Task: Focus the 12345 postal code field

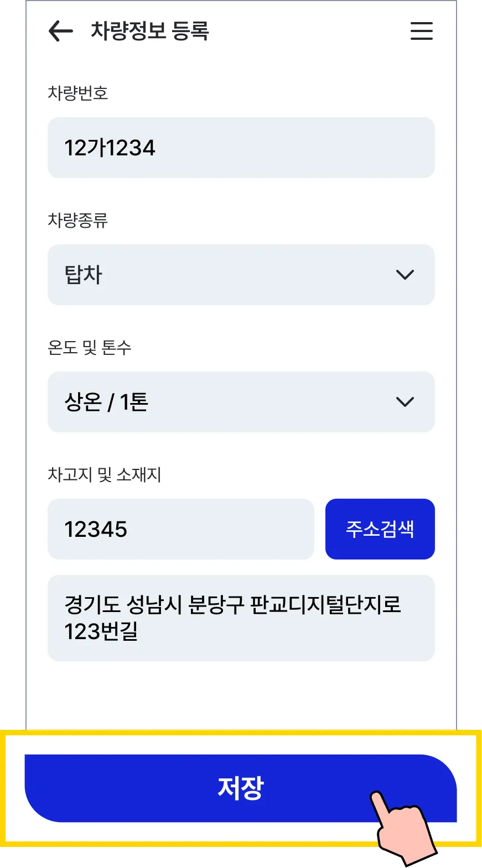Action: (x=181, y=529)
